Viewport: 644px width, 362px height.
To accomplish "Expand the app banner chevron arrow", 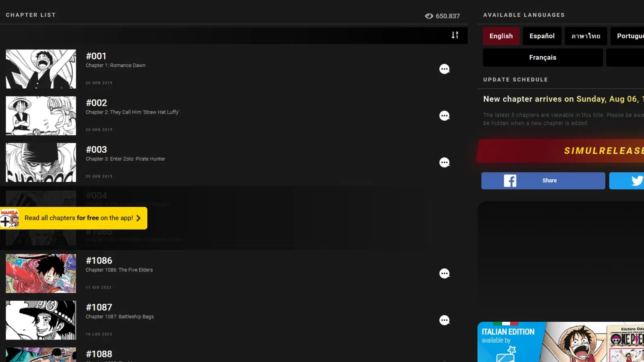I will tap(138, 218).
